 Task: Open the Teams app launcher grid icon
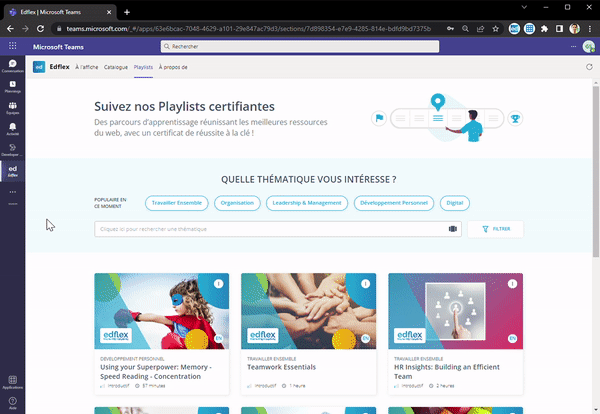(x=13, y=46)
